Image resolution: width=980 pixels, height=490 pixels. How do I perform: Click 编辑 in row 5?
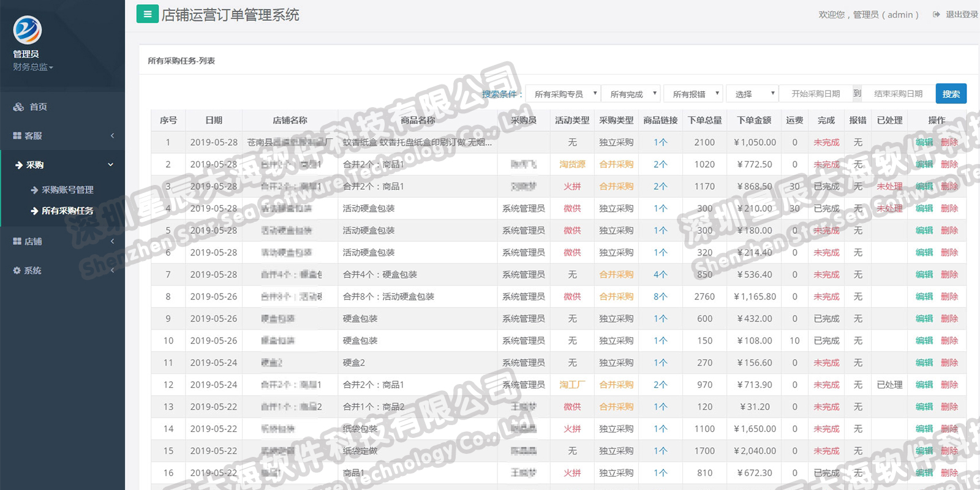924,230
